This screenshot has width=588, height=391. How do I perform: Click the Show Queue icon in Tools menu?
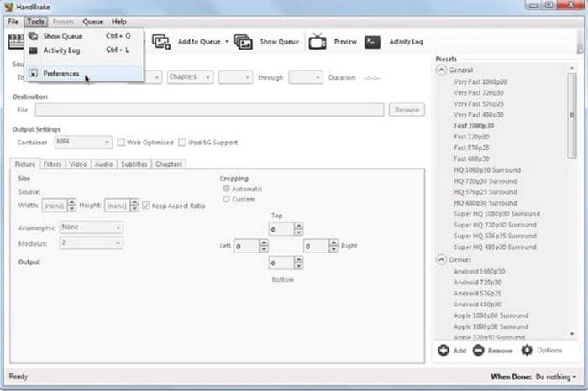(x=34, y=36)
